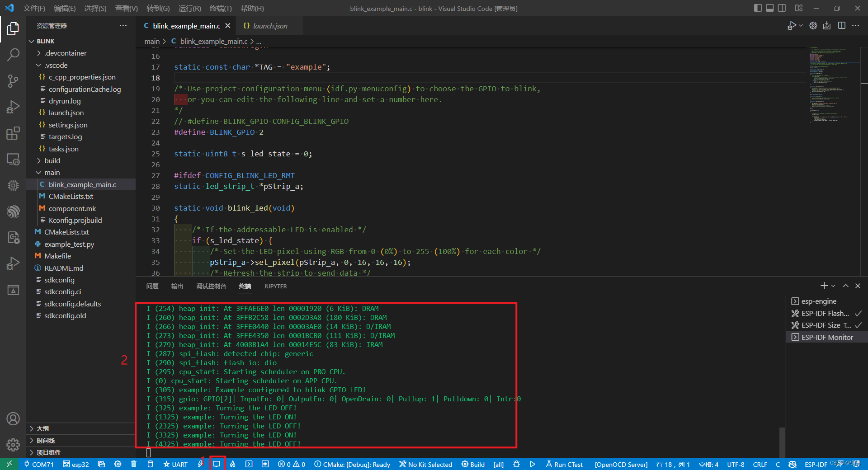Open the ESP-IDF chip icon view

click(13, 185)
